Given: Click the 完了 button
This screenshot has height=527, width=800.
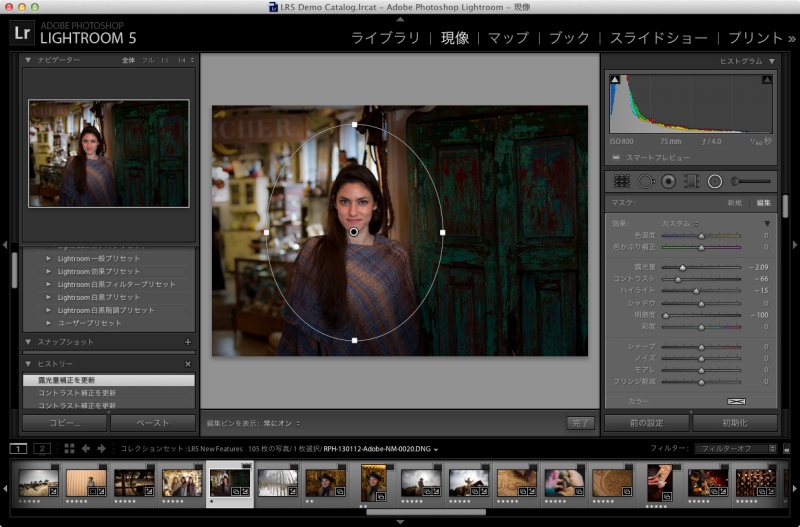Looking at the screenshot, I should pos(579,423).
